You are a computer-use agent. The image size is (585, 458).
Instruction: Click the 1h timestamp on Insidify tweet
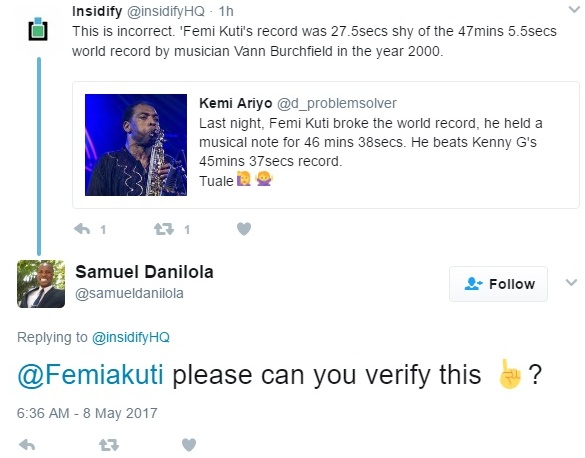(x=226, y=12)
